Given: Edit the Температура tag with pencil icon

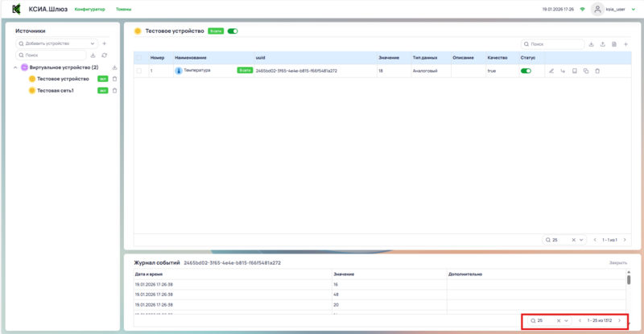Looking at the screenshot, I should 551,71.
